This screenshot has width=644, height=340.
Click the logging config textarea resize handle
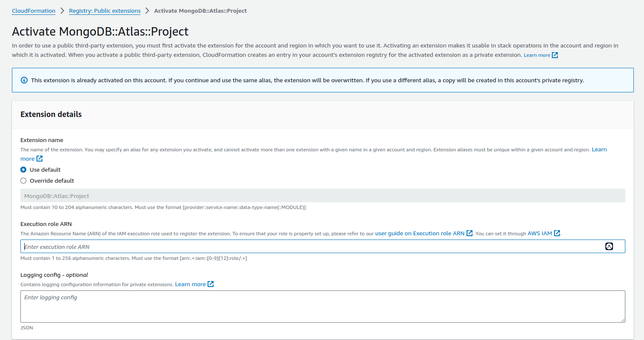click(623, 320)
